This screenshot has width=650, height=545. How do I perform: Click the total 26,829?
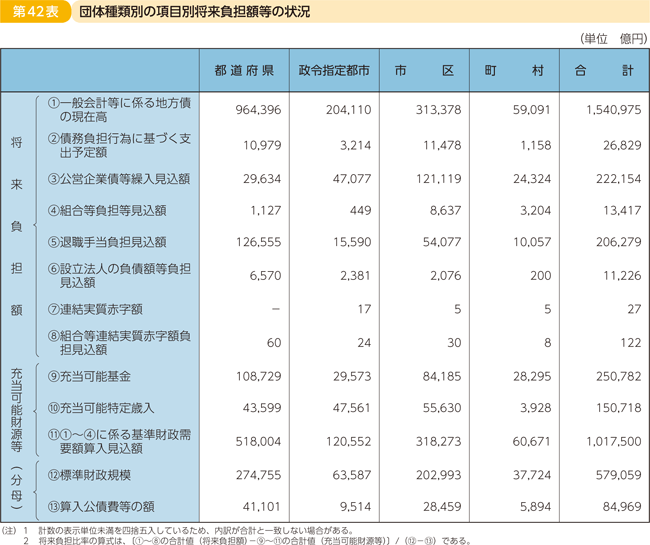(x=622, y=145)
